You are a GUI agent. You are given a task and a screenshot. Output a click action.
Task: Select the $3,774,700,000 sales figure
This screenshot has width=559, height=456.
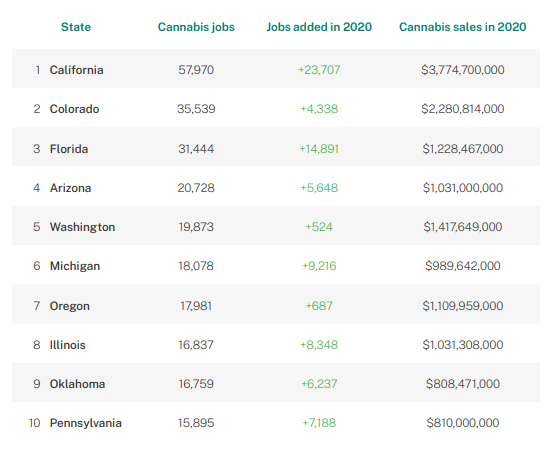click(463, 70)
